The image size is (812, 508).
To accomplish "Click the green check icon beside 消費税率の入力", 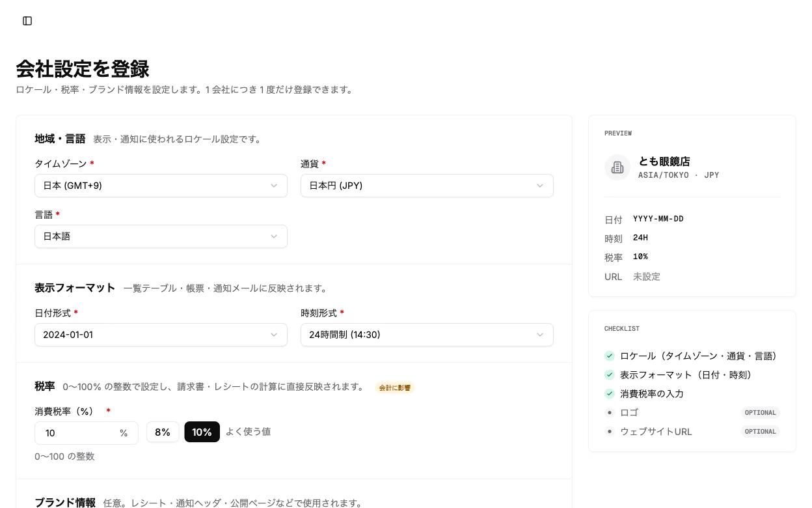I will (610, 394).
